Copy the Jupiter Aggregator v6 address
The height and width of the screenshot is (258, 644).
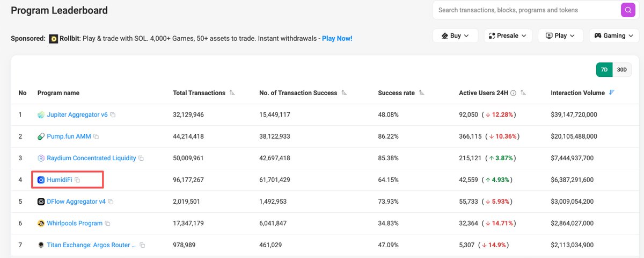pyautogui.click(x=113, y=115)
